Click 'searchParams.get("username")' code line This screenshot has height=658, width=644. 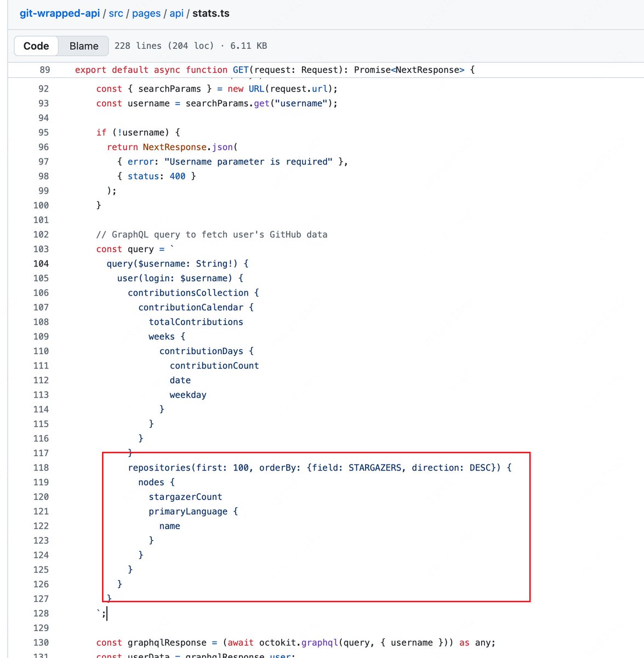(216, 103)
